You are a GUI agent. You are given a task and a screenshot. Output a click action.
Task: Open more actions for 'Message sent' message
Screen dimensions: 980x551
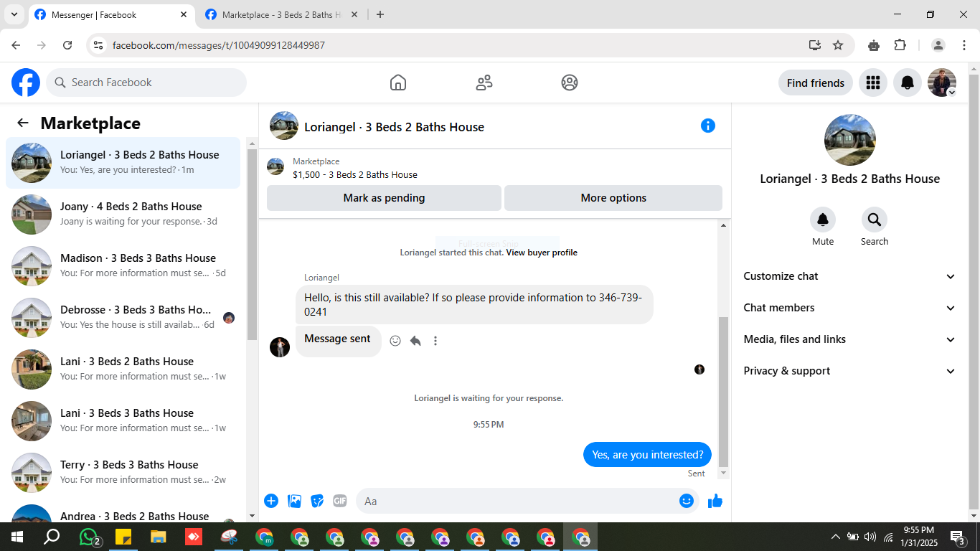pos(435,341)
